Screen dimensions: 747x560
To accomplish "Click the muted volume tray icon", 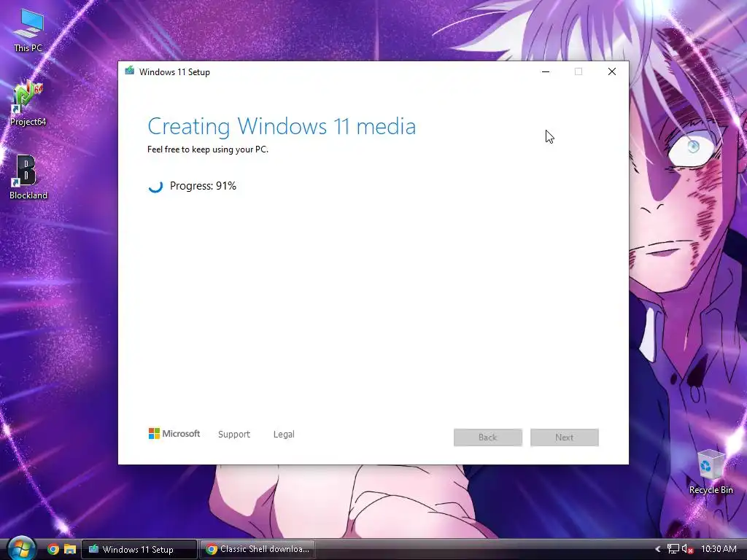I will tap(687, 549).
